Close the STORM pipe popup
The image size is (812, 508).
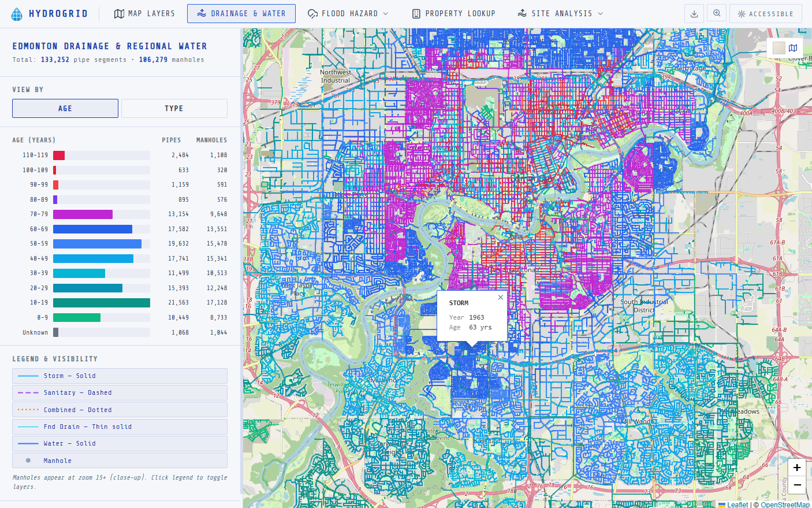point(501,297)
